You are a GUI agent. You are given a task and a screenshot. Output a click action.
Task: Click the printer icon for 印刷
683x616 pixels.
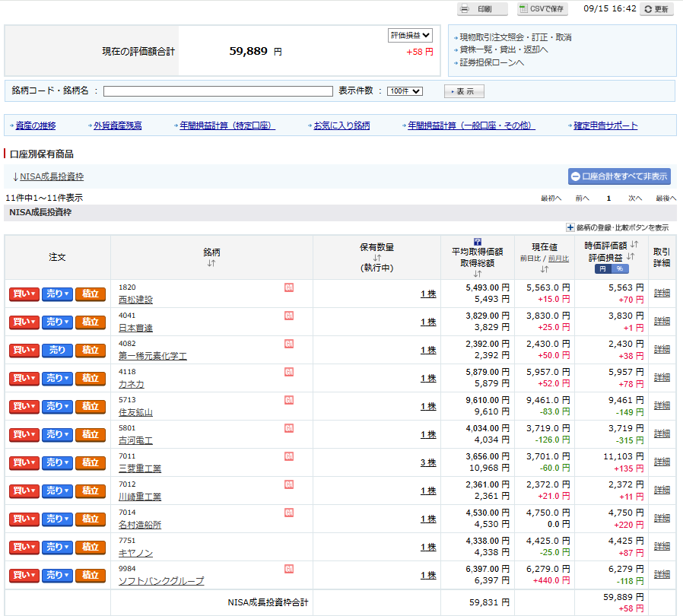[465, 9]
